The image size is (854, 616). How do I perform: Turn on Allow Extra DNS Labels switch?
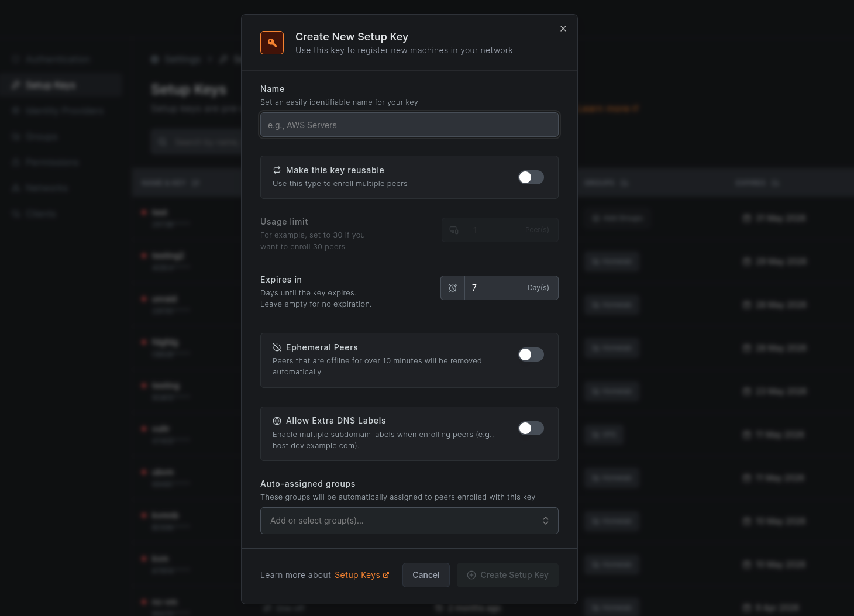tap(531, 428)
